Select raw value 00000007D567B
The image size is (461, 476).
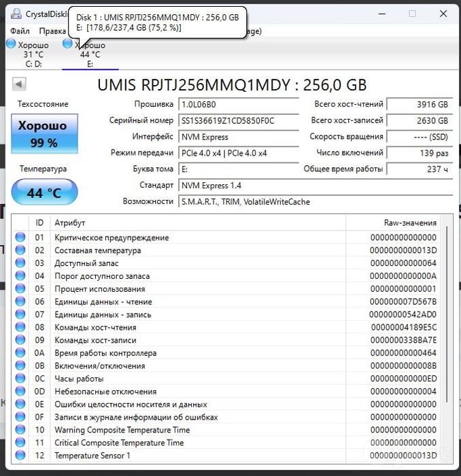click(403, 301)
